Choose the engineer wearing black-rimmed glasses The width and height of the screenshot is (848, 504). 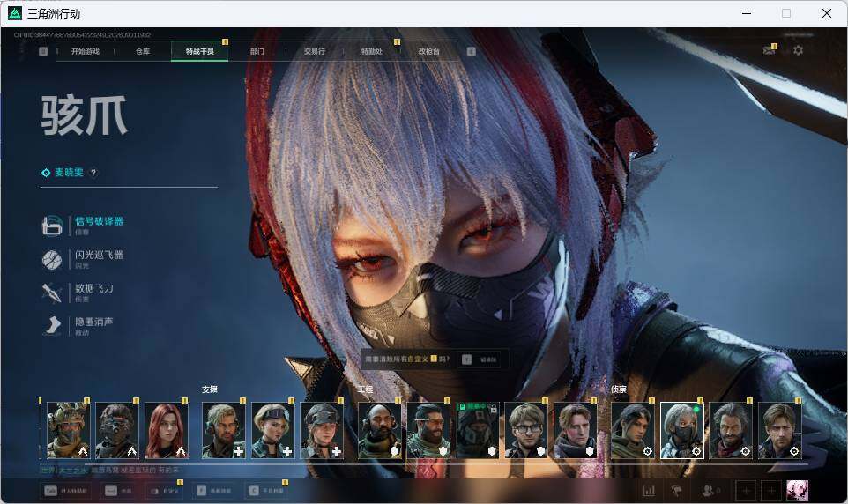(x=526, y=430)
